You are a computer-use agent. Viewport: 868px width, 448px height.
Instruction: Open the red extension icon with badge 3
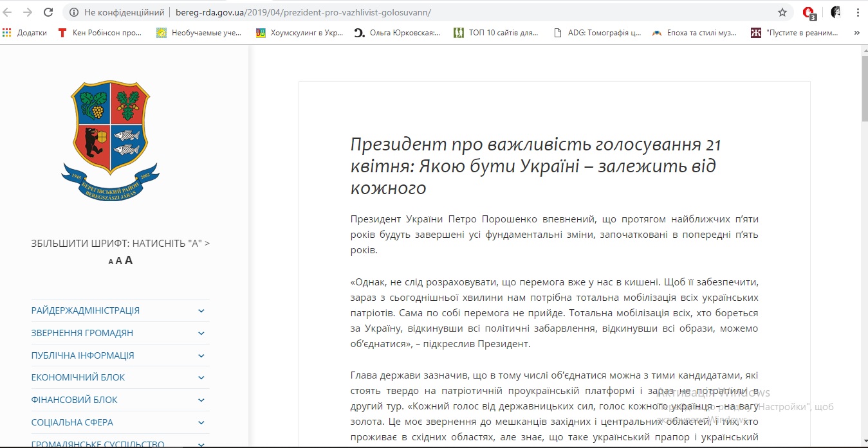click(x=809, y=13)
